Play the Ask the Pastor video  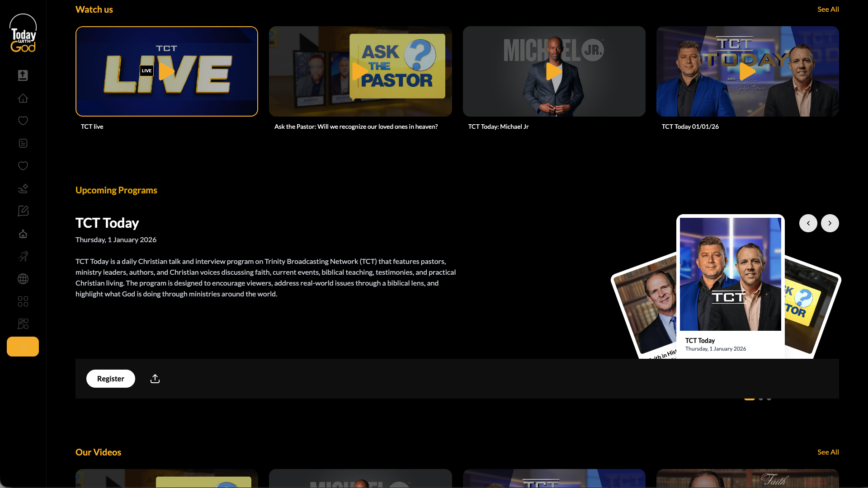(360, 71)
